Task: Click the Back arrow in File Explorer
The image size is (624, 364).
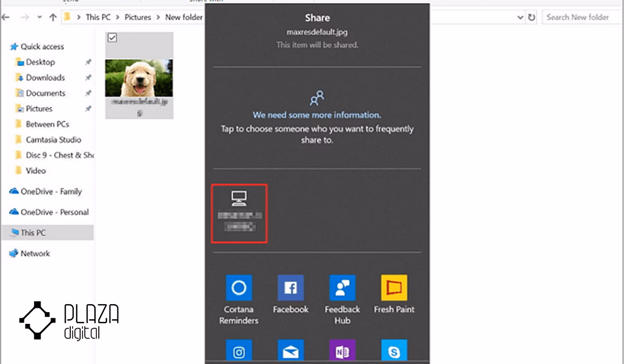Action: click(6, 17)
